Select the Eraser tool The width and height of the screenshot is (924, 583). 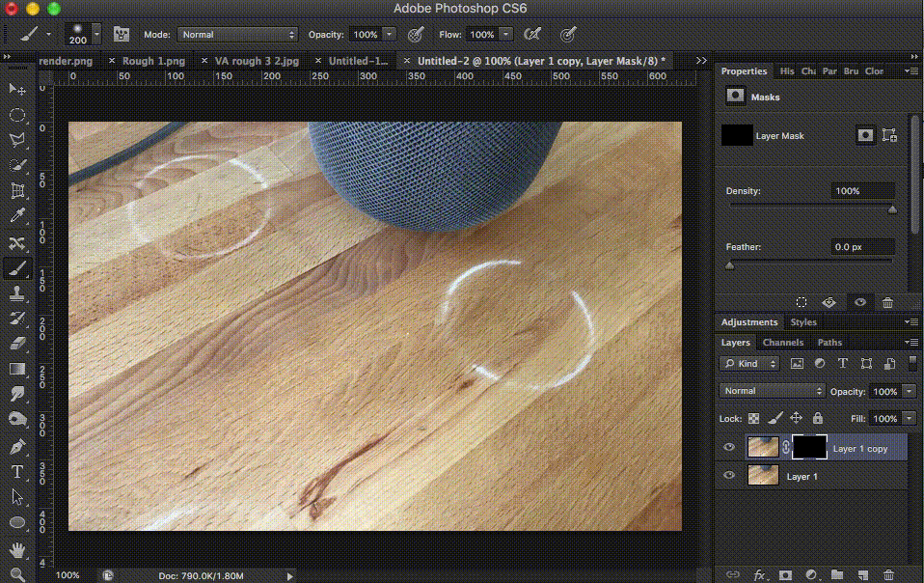17,344
